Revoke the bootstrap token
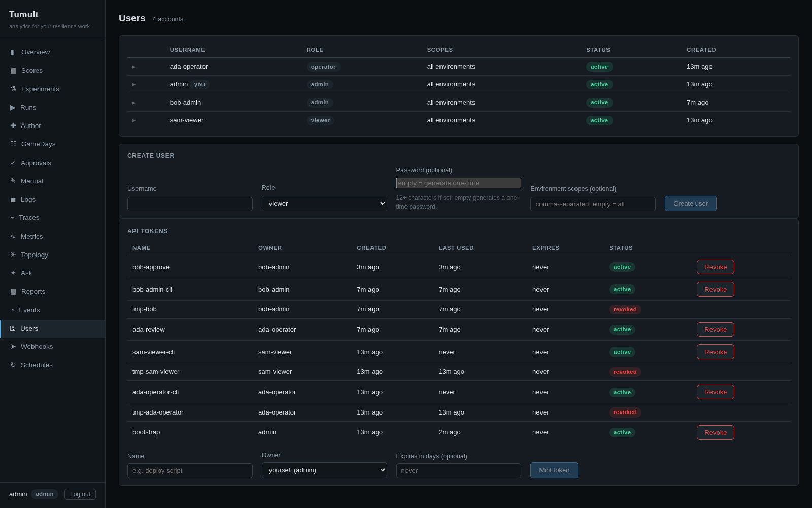This screenshot has height=508, width=812. pyautogui.click(x=716, y=432)
